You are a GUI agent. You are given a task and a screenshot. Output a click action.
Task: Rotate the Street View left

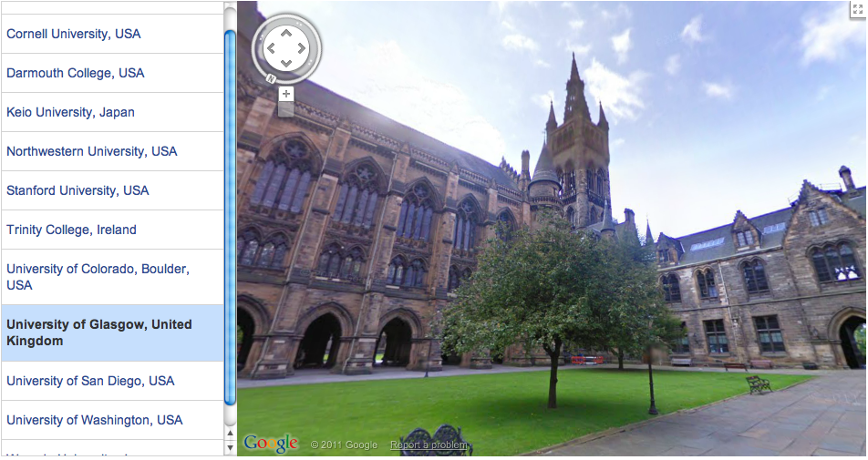271,47
